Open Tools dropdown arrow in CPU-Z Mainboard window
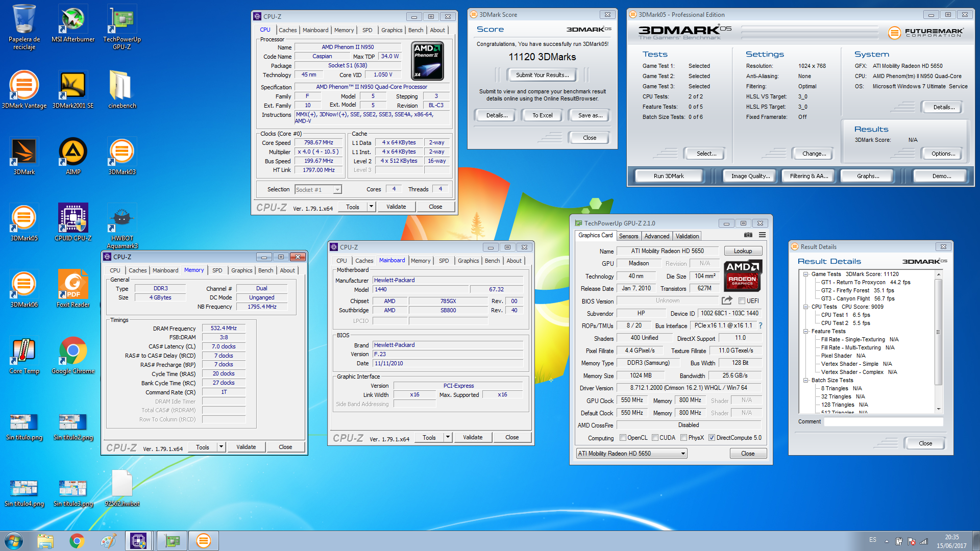Screen dimensions: 980x551 pyautogui.click(x=448, y=437)
